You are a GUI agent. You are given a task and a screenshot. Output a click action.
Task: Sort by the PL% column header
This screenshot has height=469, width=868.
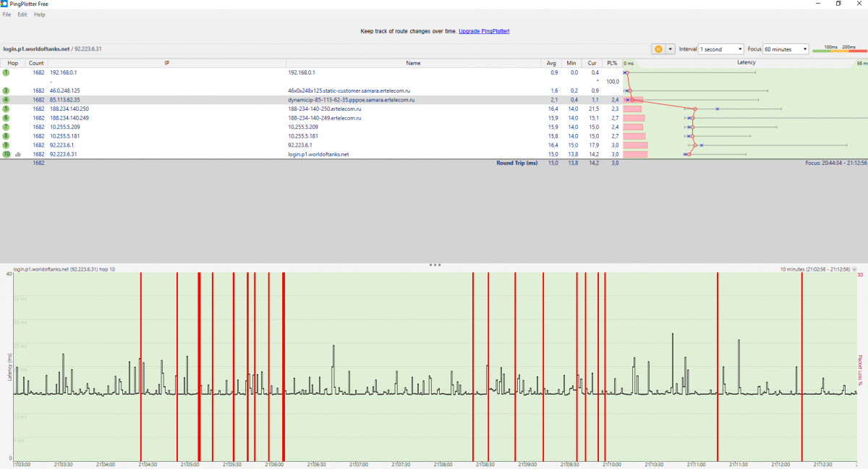pos(613,63)
